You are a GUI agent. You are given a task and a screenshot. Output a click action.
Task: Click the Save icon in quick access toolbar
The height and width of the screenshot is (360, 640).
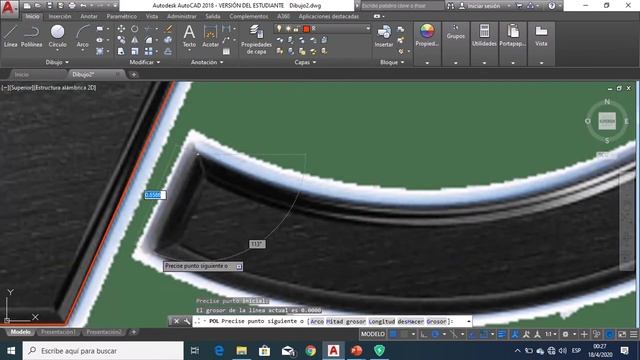click(49, 6)
